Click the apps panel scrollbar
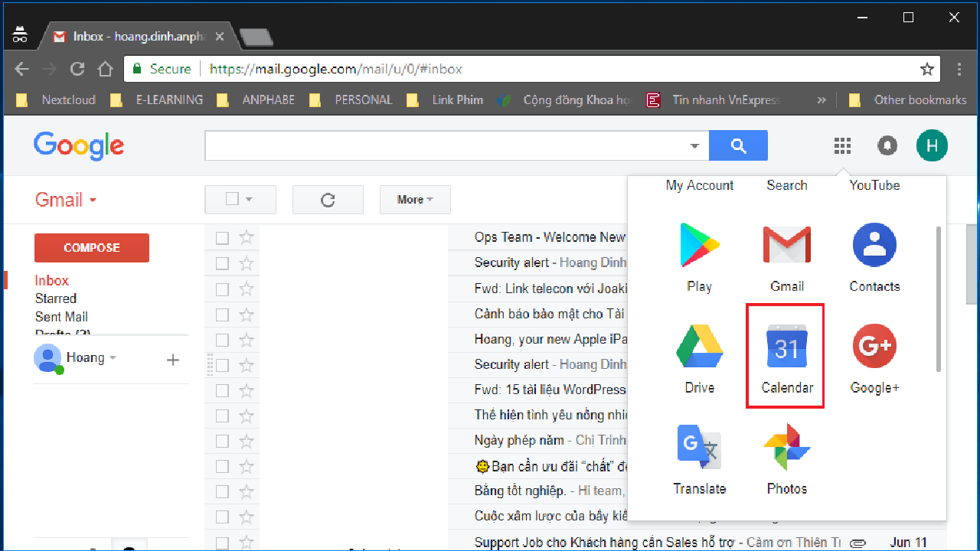 [x=939, y=298]
